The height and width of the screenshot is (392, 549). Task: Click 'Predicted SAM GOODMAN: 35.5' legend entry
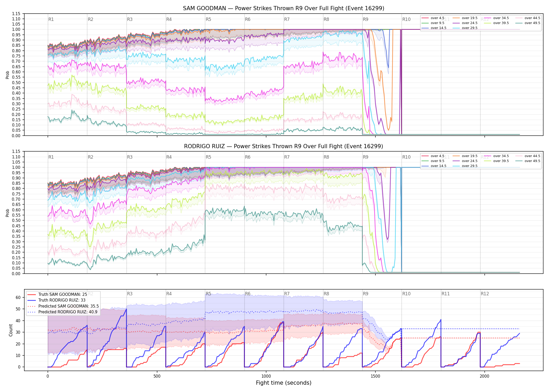coord(63,306)
